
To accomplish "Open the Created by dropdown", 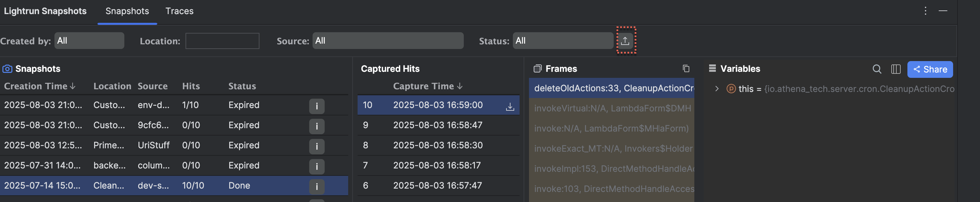I will click(89, 41).
